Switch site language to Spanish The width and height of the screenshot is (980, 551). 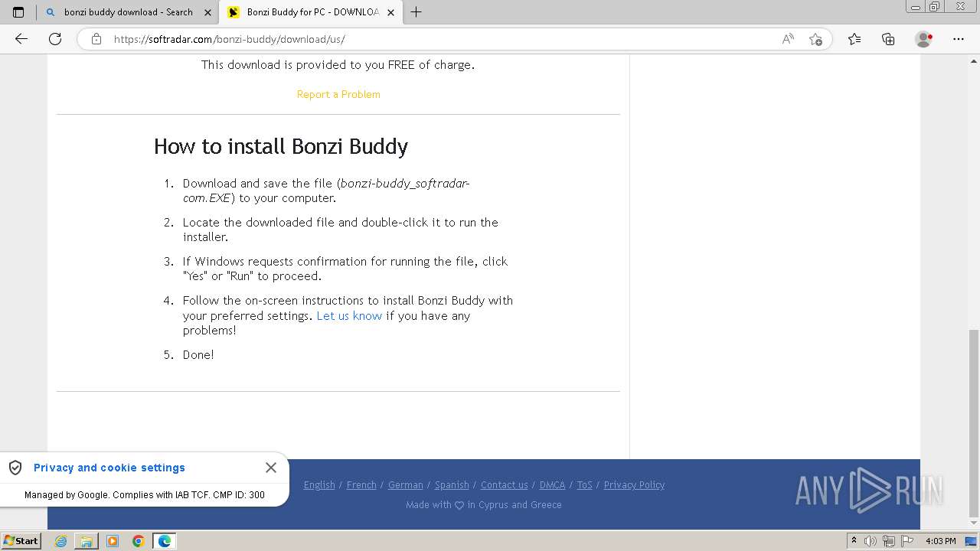tap(452, 484)
